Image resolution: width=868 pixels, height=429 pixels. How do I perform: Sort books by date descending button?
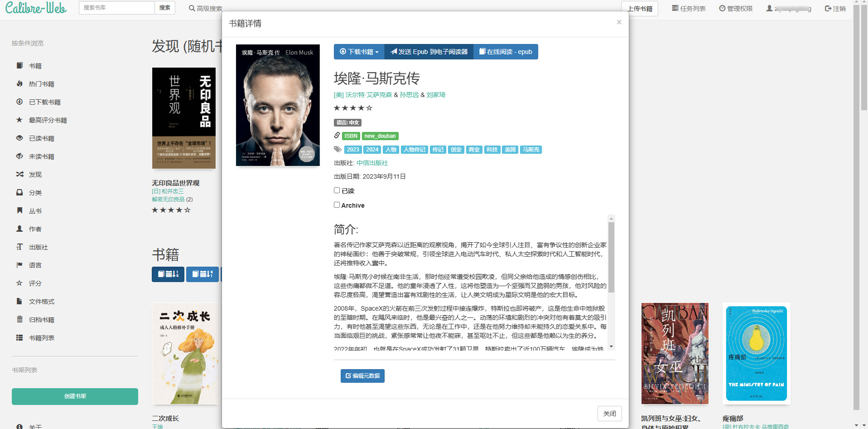click(x=168, y=274)
